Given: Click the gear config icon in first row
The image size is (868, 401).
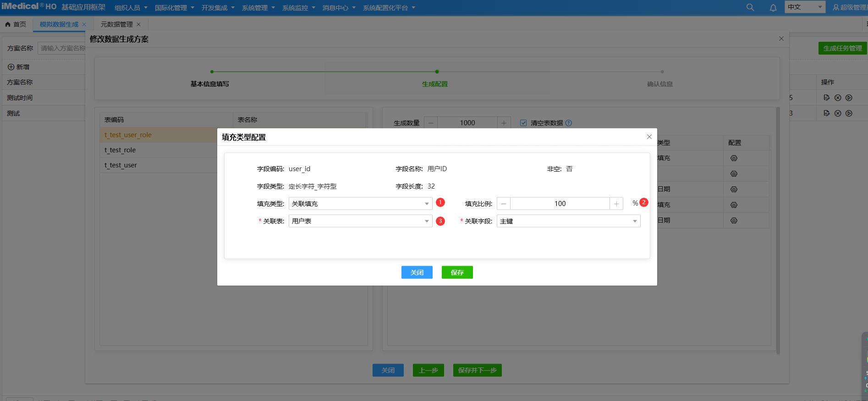Looking at the screenshot, I should pyautogui.click(x=734, y=158).
